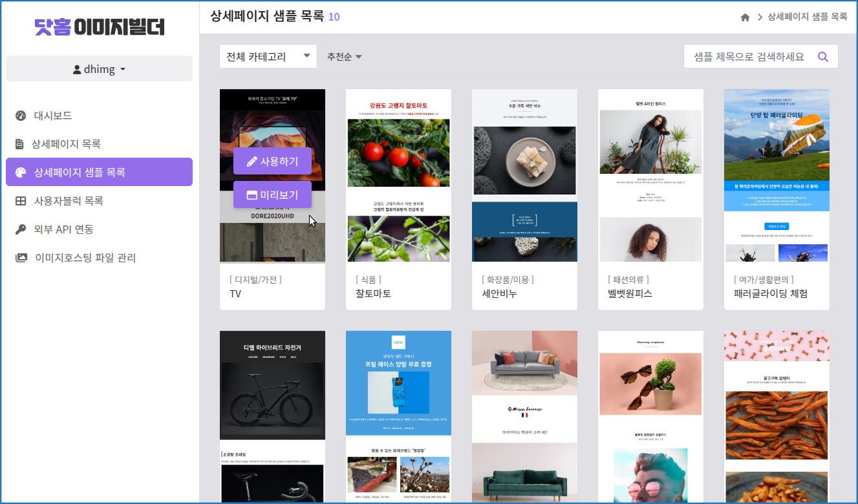
Task: Click the palette icon for 상세페이지 샘플 목록
Action: 22,172
